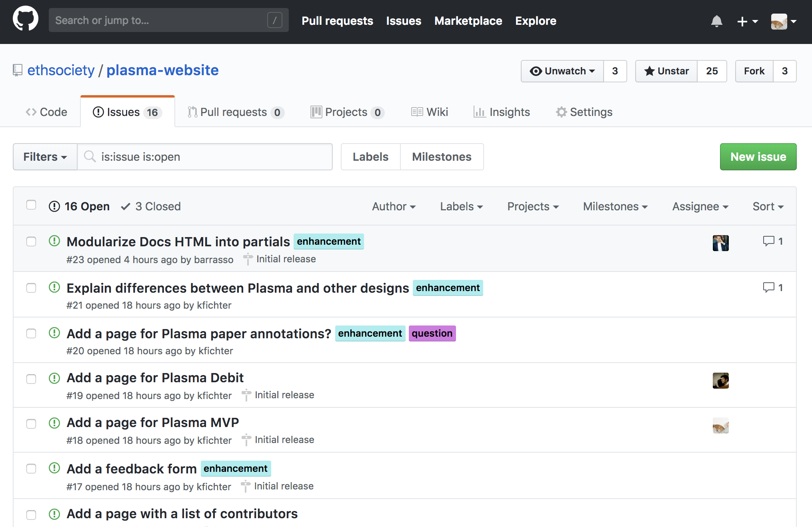Check list of contributors issue checkbox
The image size is (812, 527).
tap(31, 515)
